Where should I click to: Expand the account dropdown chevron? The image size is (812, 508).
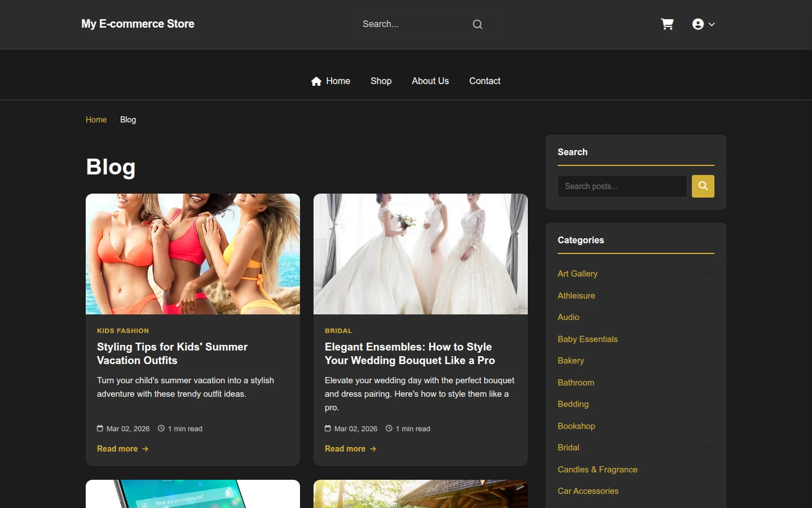point(712,24)
